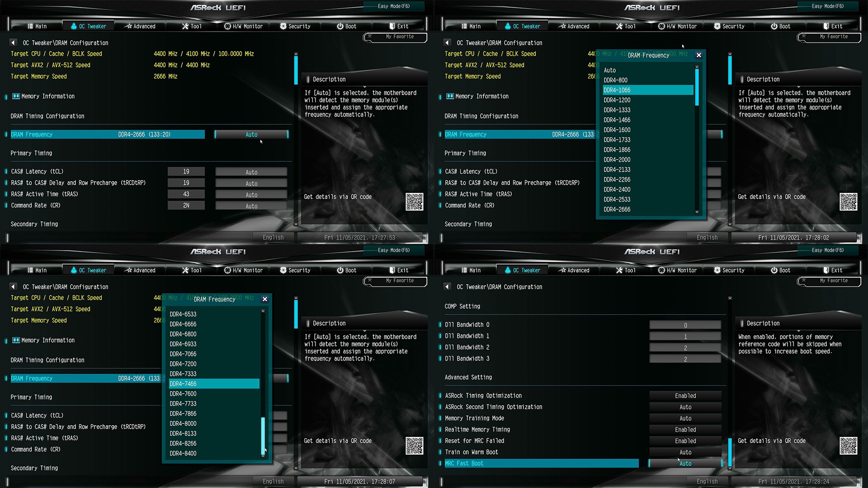Close DRAM Frequency popup listing DDR4-7466
This screenshot has width=868, height=488.
click(265, 299)
